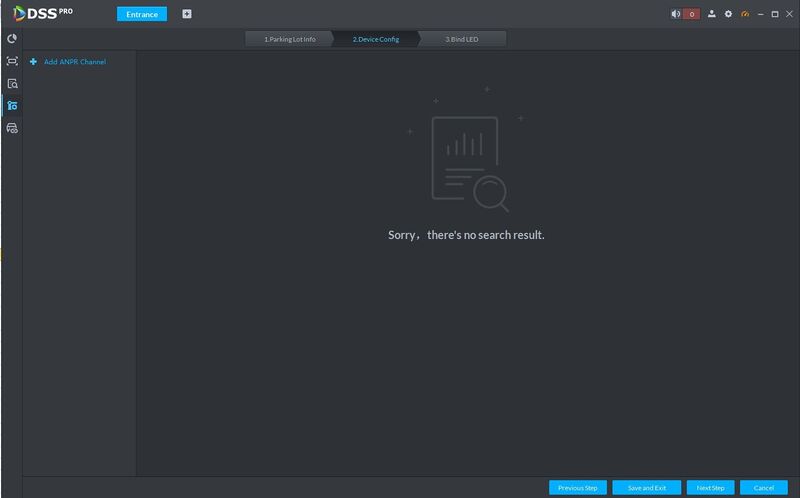Add a new tab with plus icon
800x498 pixels.
(187, 14)
